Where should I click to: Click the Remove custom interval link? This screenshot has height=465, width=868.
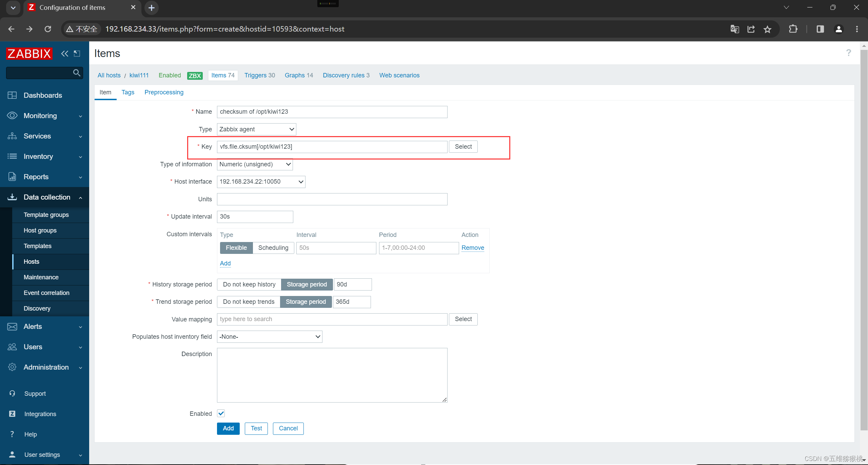point(472,248)
